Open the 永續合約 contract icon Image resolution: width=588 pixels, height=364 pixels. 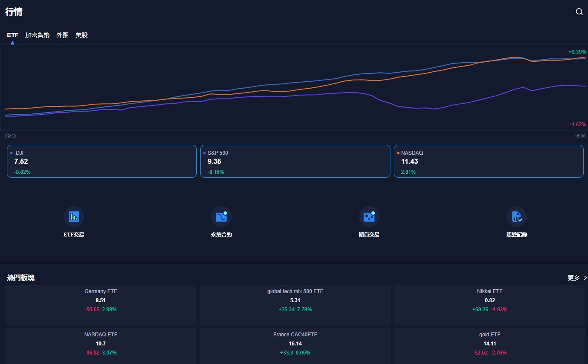pyautogui.click(x=221, y=217)
